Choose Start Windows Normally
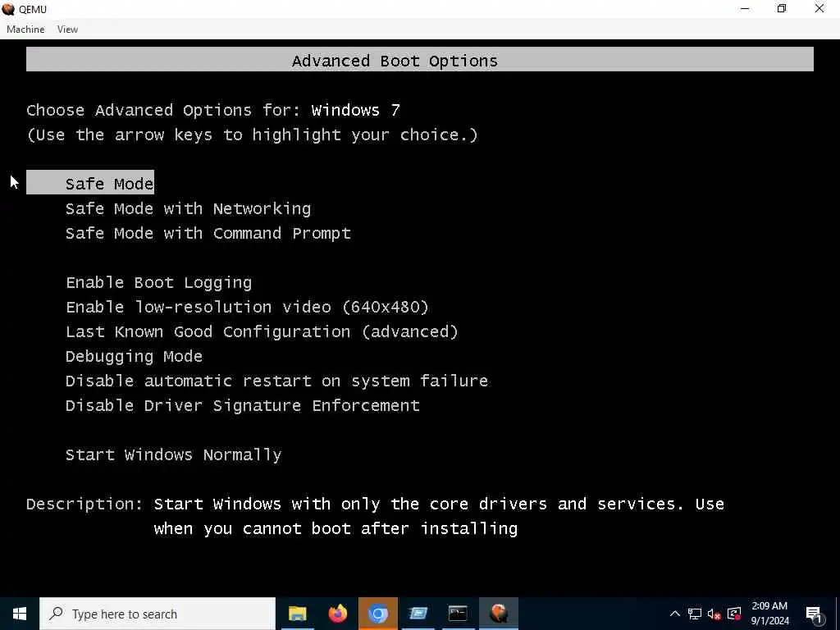The height and width of the screenshot is (630, 840). tap(174, 454)
